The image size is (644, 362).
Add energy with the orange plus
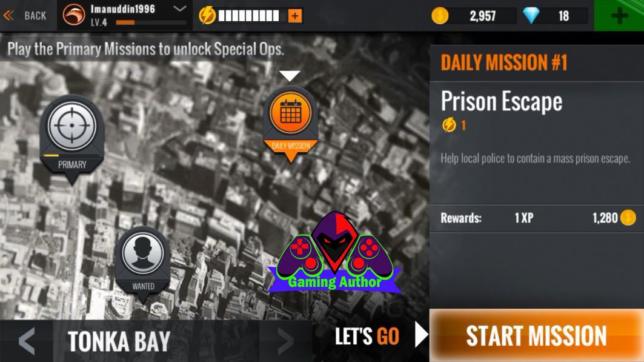pos(294,16)
